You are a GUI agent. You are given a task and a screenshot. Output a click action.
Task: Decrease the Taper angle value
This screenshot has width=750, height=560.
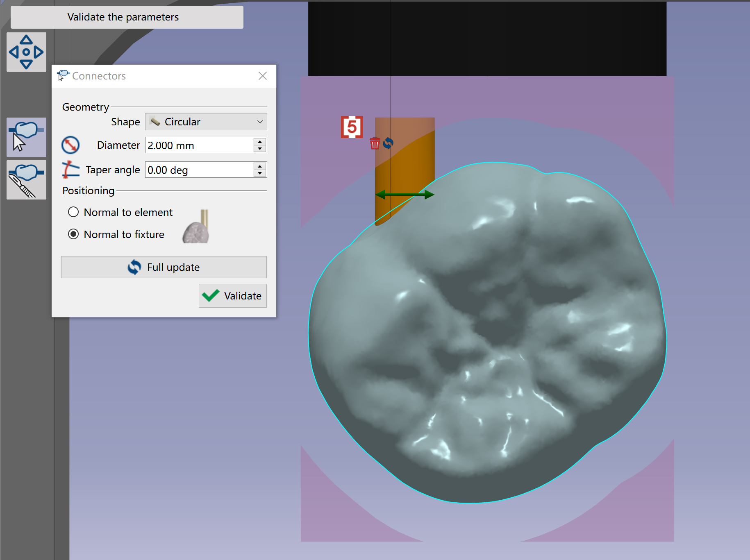(x=260, y=173)
